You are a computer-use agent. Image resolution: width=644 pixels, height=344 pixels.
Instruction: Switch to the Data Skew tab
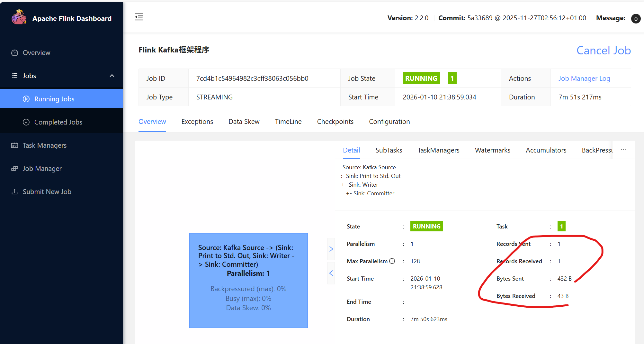click(244, 122)
